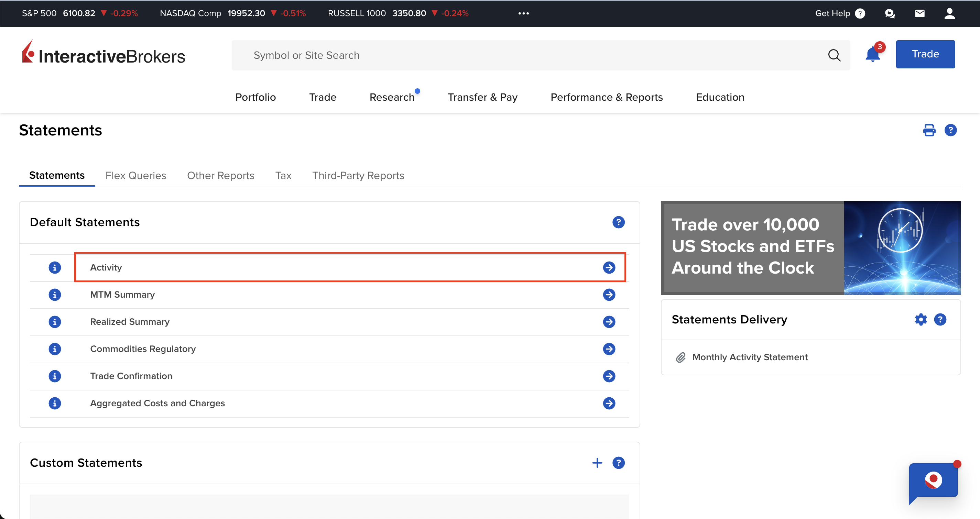Click the Get Help link
This screenshot has width=980, height=519.
(832, 14)
